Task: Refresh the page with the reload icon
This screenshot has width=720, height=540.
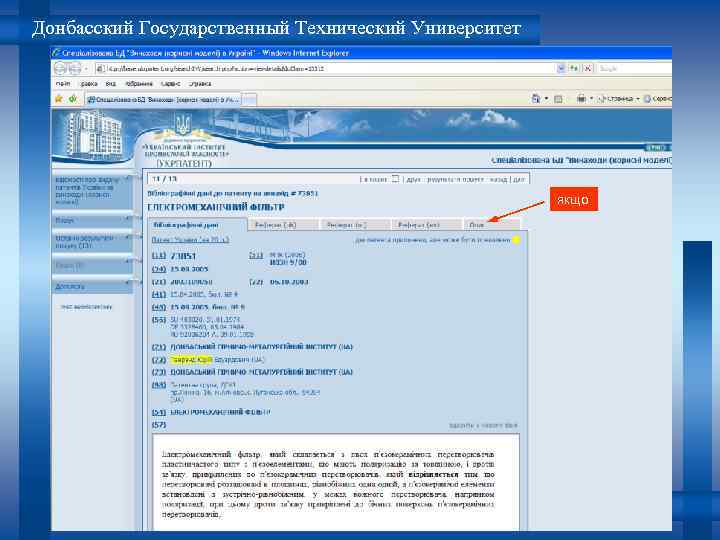Action: (574, 68)
